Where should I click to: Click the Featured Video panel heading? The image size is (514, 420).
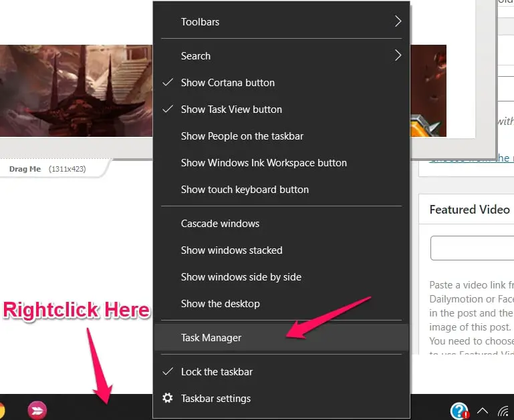click(469, 210)
